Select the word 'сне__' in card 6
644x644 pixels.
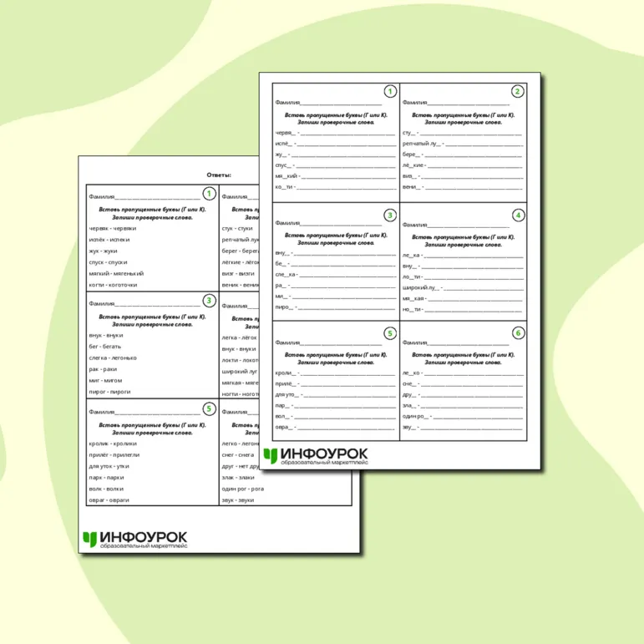point(409,383)
